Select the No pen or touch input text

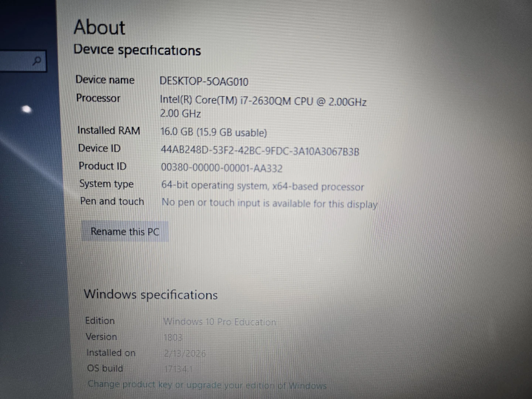(x=270, y=203)
